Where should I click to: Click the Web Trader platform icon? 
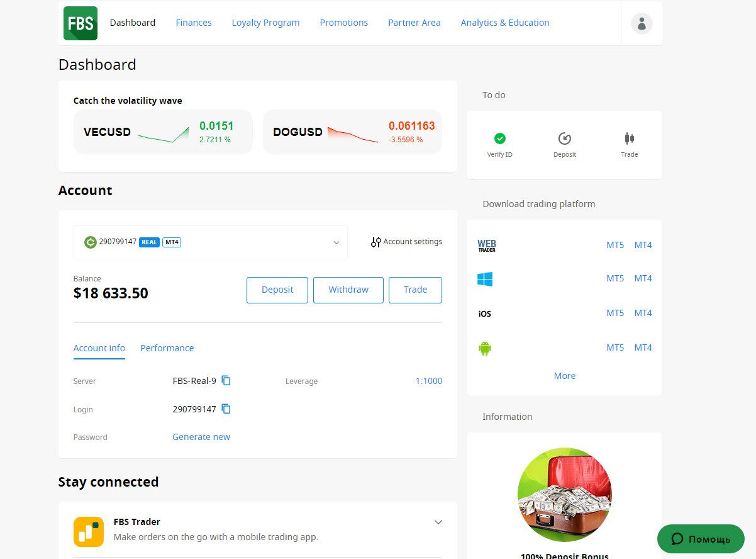pyautogui.click(x=487, y=246)
